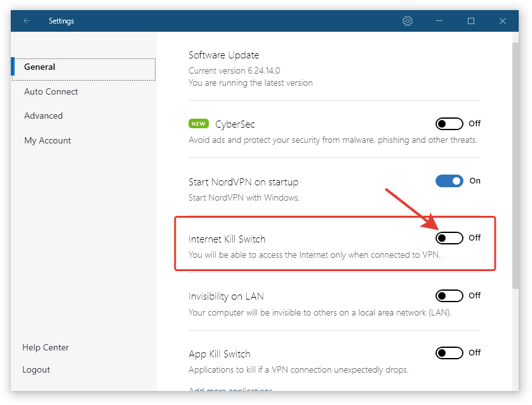Open the settings gear icon
532x405 pixels.
tap(408, 21)
